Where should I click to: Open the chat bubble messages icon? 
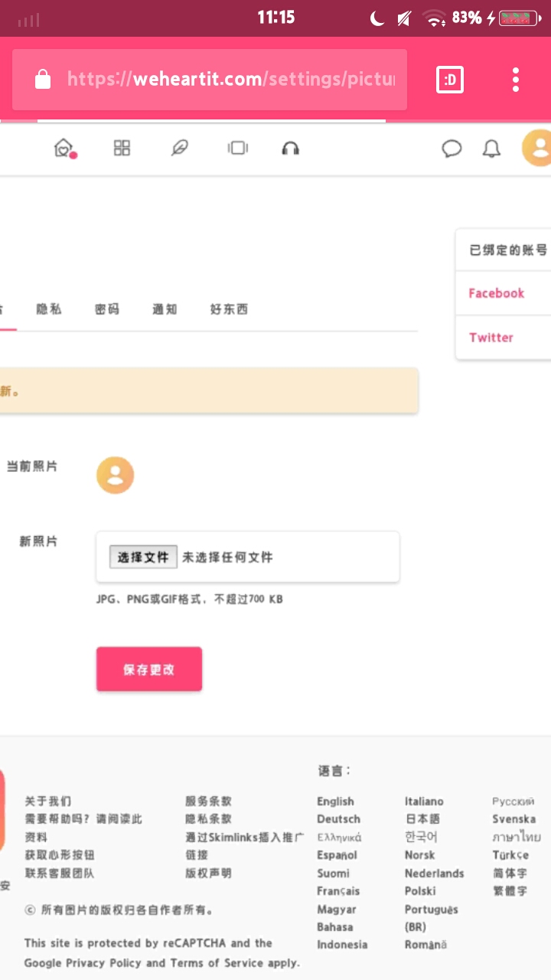click(x=452, y=149)
